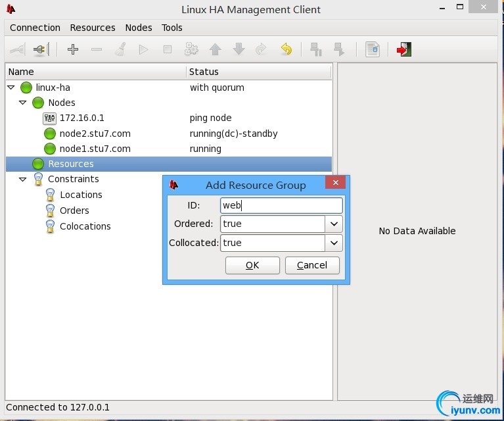Click OK in Add Resource Group dialog
This screenshot has height=421, width=504.
(x=252, y=265)
